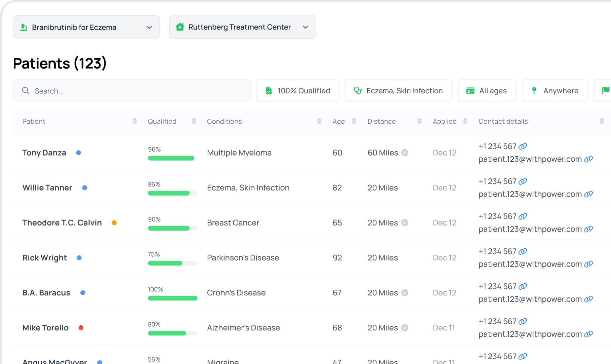Click B.A. Baracus's 100% qualification progress bar

click(172, 298)
